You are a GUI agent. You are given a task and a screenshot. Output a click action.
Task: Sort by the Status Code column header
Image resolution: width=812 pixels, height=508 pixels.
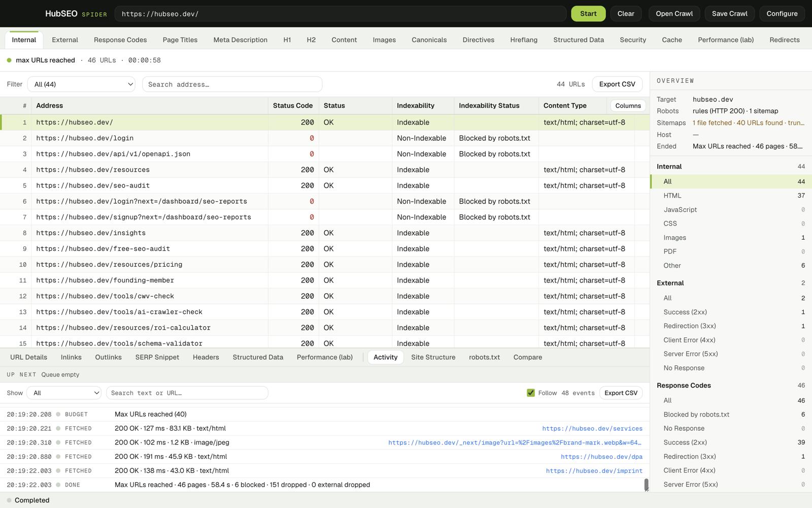(293, 106)
